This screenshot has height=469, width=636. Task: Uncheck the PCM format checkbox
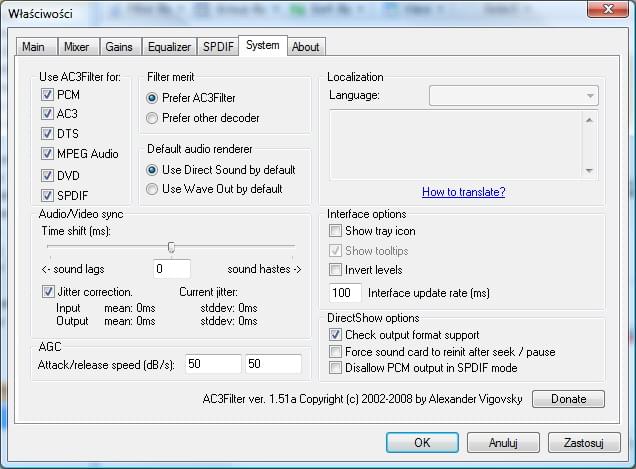tap(47, 95)
